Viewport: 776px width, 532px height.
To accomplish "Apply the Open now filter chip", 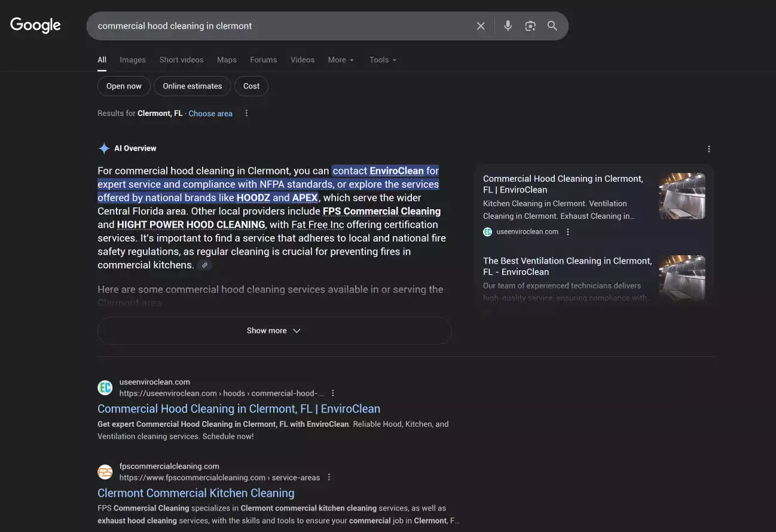I will click(124, 86).
